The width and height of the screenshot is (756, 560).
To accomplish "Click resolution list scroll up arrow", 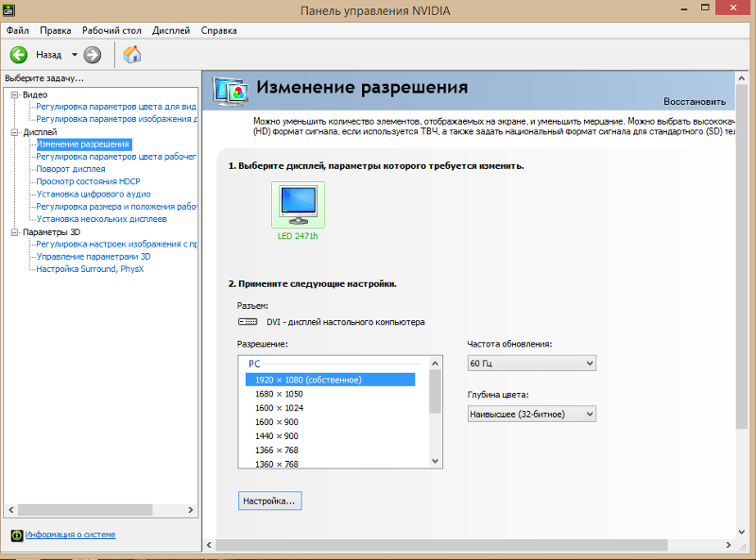I will coord(435,364).
